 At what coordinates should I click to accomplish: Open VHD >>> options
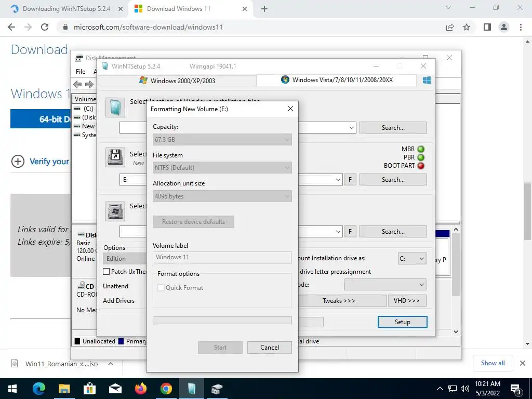pyautogui.click(x=407, y=301)
